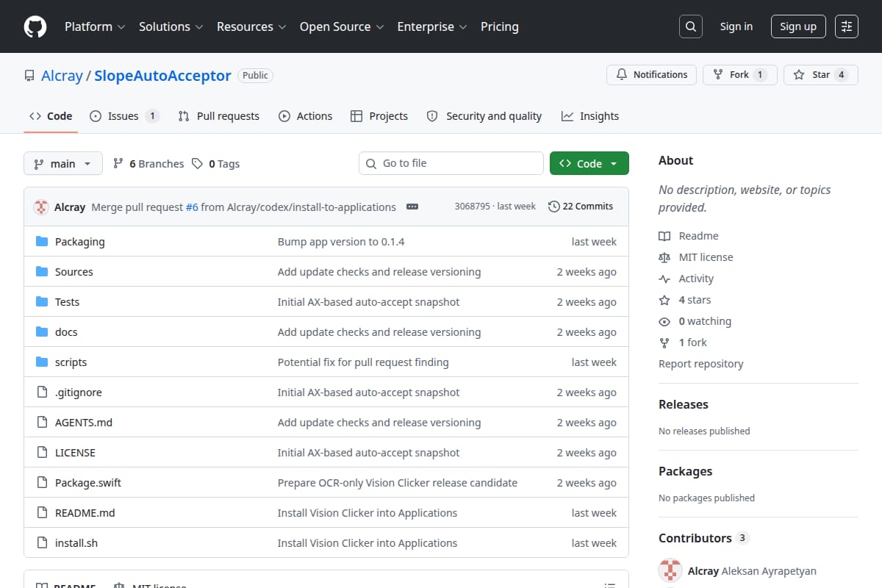Open "Bump app version to 0.1.4" commit

coord(341,242)
